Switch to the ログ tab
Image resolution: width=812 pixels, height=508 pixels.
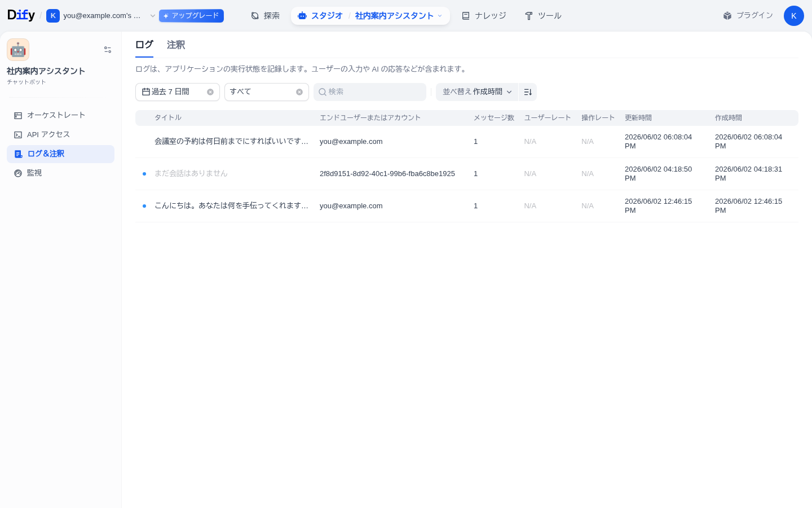point(144,45)
